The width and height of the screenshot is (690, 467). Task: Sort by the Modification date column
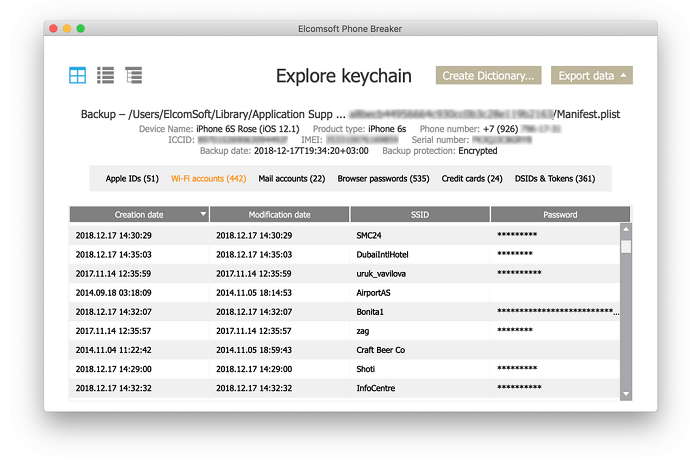click(279, 214)
